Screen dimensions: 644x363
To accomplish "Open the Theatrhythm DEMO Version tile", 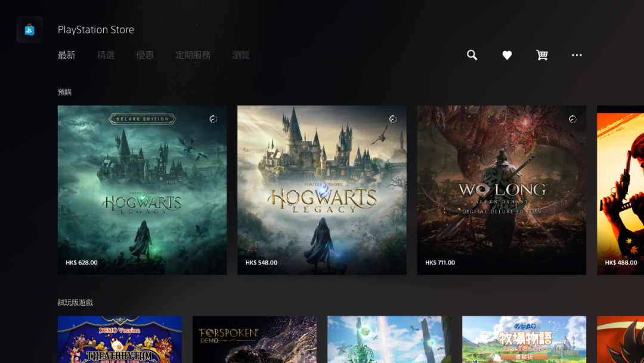I will [x=119, y=339].
